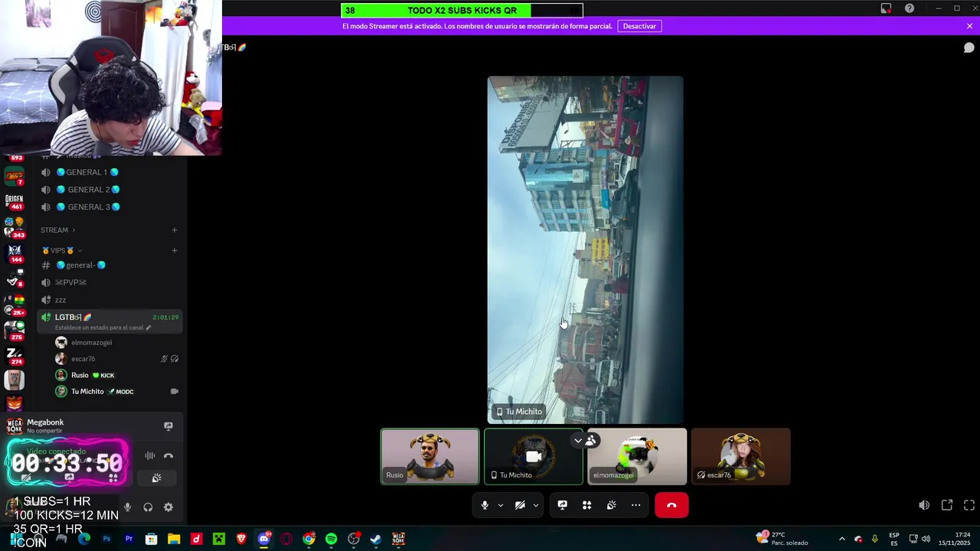Open soundboard from call controls
This screenshot has height=551, width=980.
tap(611, 505)
